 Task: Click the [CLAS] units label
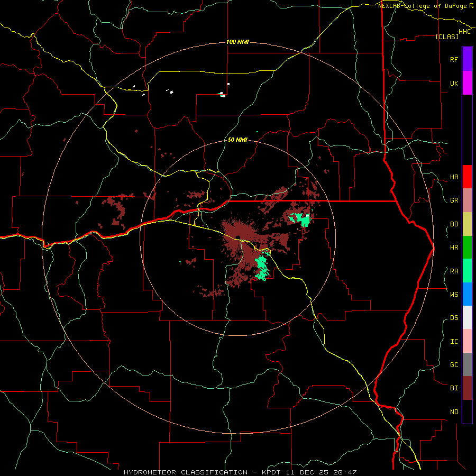pos(447,36)
